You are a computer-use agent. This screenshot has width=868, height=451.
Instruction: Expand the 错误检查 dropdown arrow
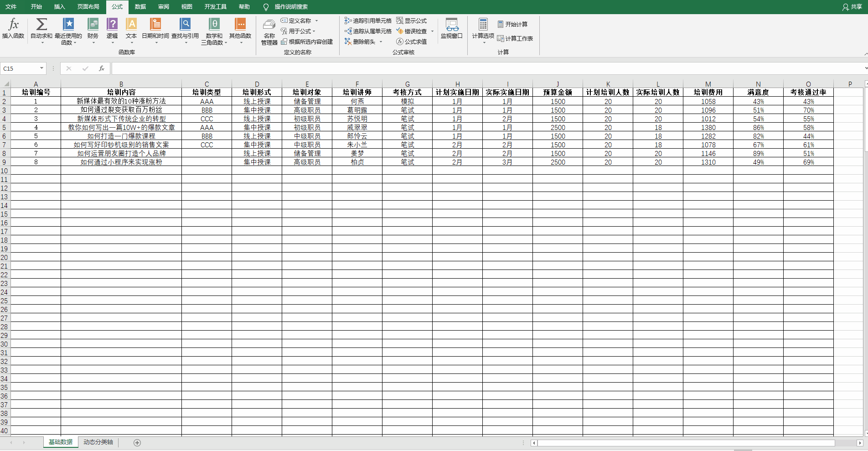click(x=432, y=31)
